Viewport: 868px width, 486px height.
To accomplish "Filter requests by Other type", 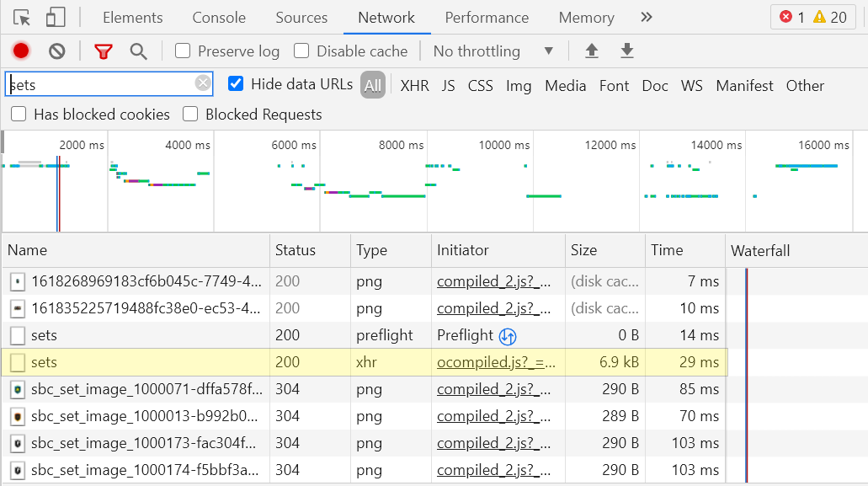I will tap(805, 86).
